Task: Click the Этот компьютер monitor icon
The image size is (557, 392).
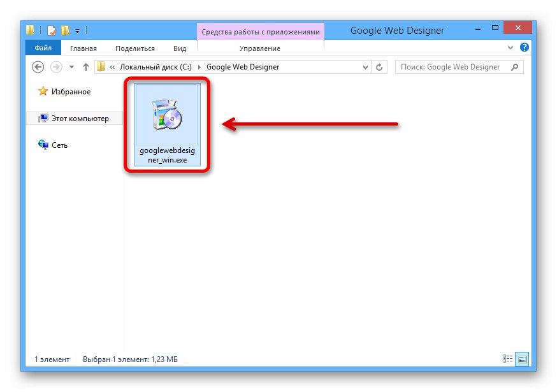Action: coord(43,118)
